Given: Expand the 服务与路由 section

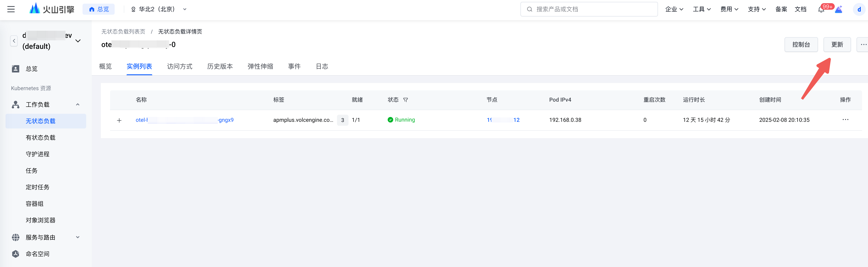Looking at the screenshot, I should coord(78,237).
